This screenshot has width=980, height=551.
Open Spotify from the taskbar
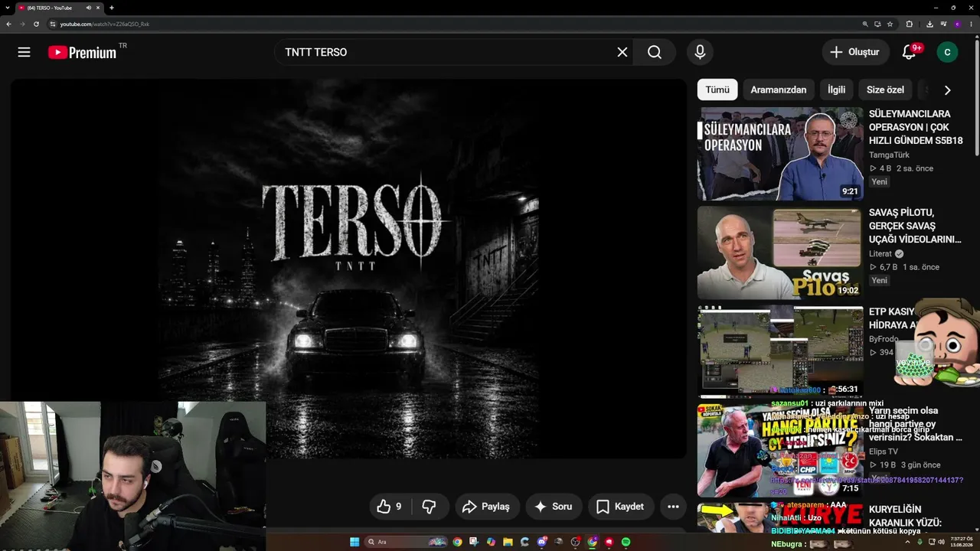(626, 542)
